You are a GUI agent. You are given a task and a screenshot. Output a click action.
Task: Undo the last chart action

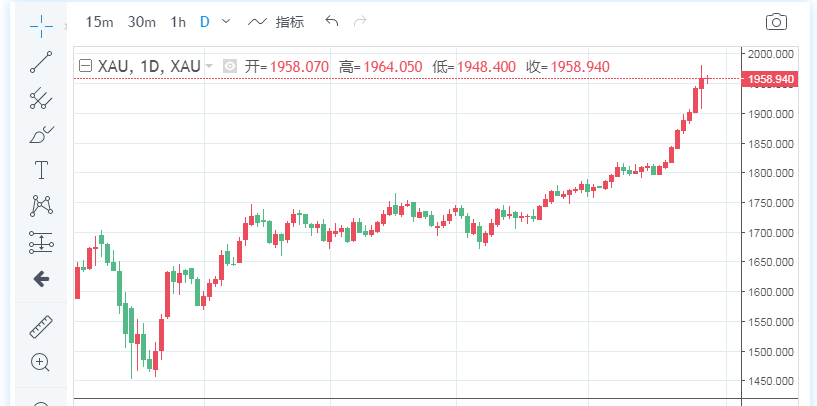(x=332, y=21)
